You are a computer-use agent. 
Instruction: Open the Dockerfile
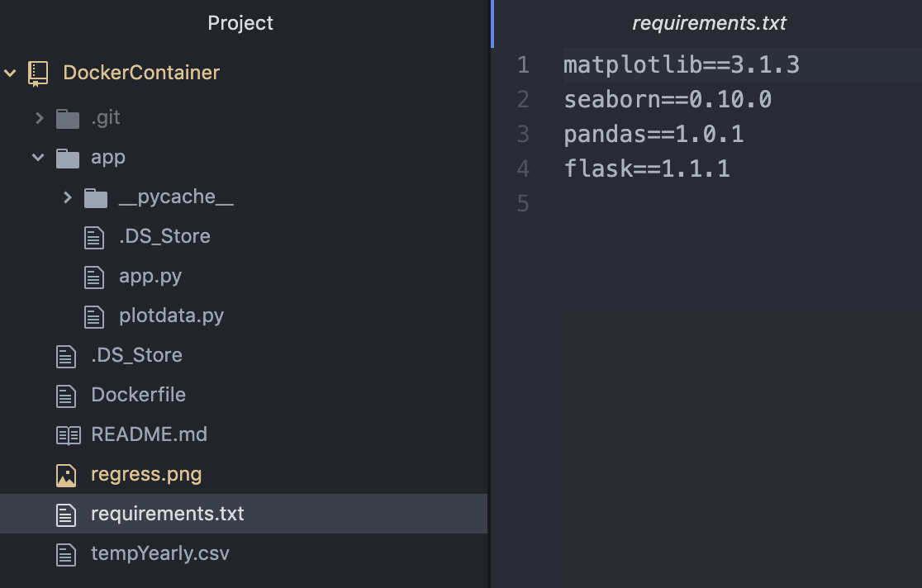coord(138,395)
